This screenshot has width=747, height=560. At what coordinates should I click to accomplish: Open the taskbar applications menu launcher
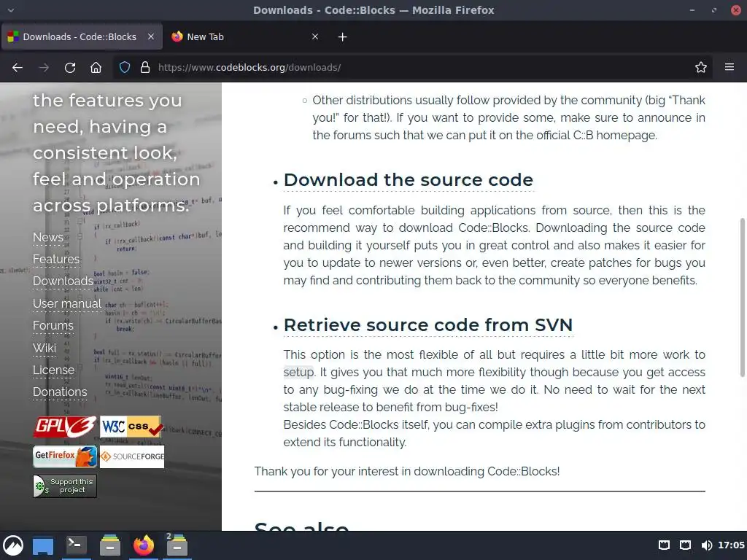tap(13, 545)
